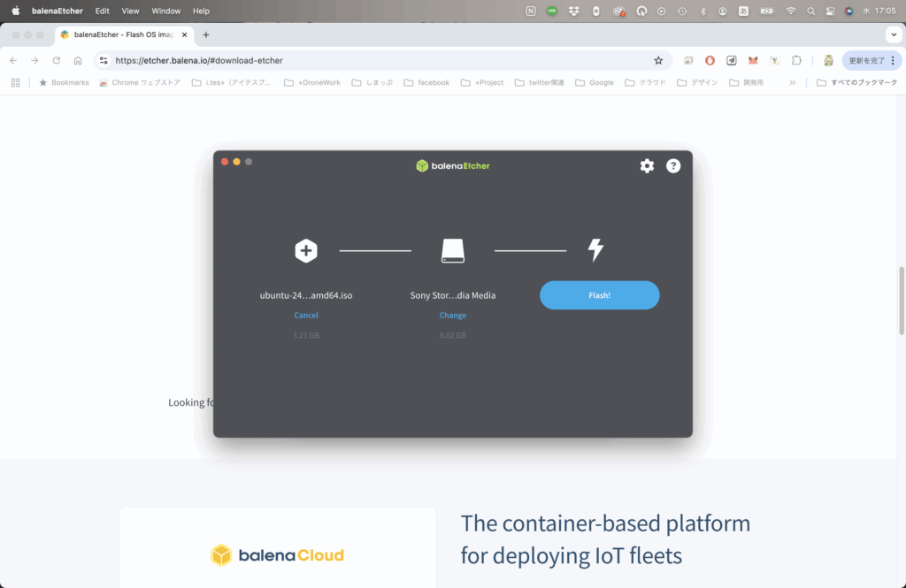Open the Help menu
Screen dimensions: 906x588
tap(201, 11)
